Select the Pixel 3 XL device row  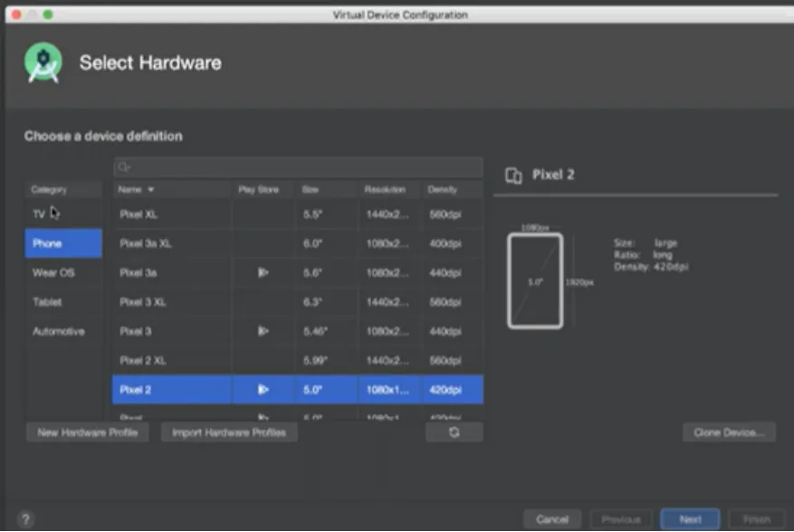(x=298, y=302)
